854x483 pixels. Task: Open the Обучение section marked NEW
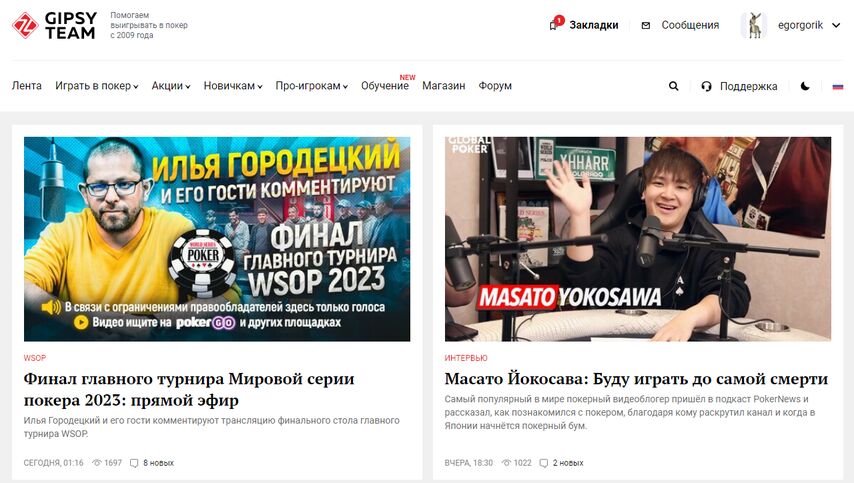pos(385,85)
